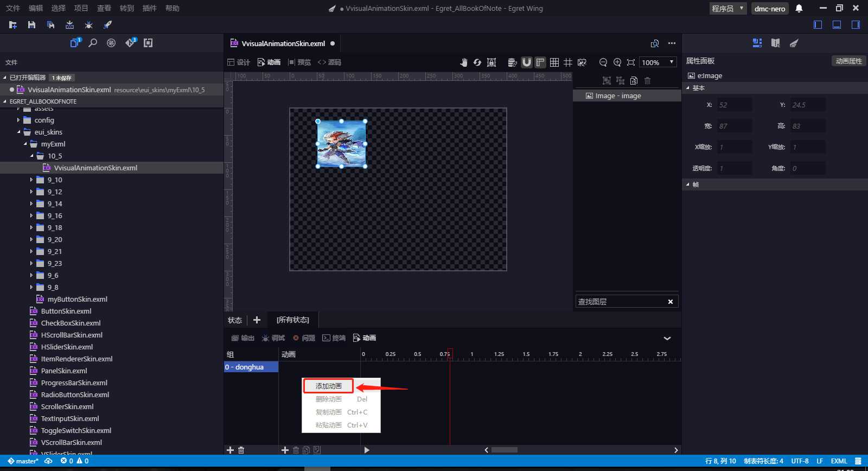Open the 终端 terminal panel tab
Screen dimensions: 868x471
pyautogui.click(x=334, y=338)
